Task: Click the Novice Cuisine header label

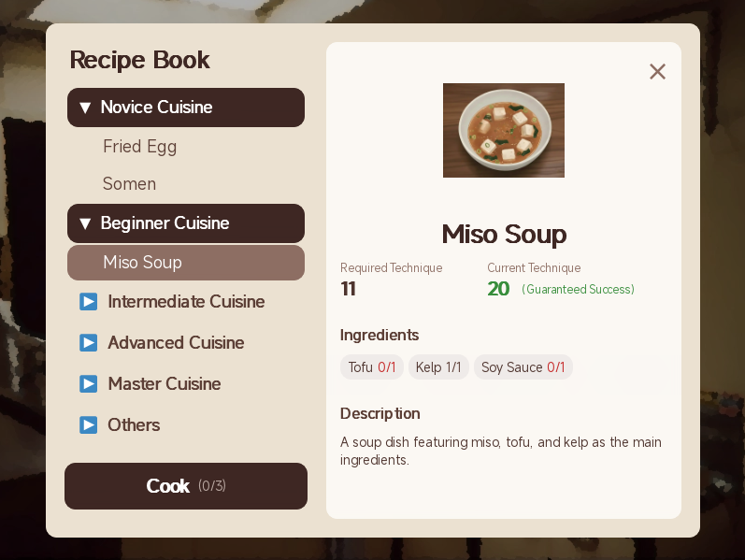Action: point(156,108)
